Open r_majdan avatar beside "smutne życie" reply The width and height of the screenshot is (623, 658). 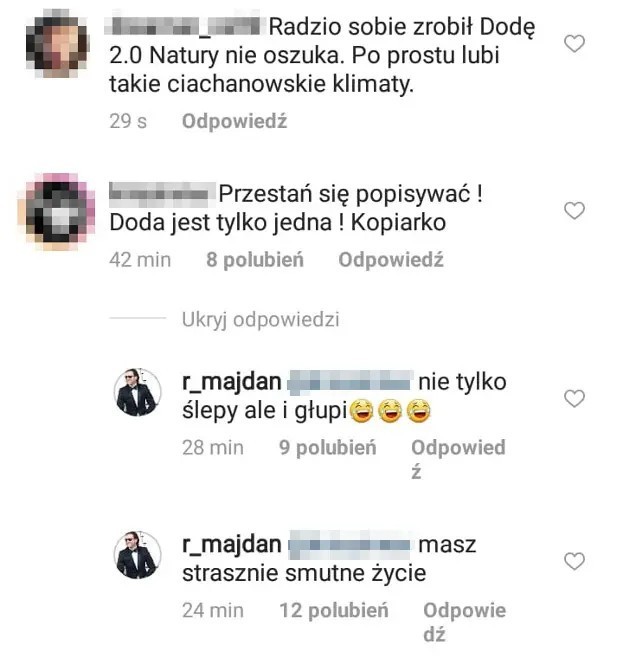[x=138, y=556]
